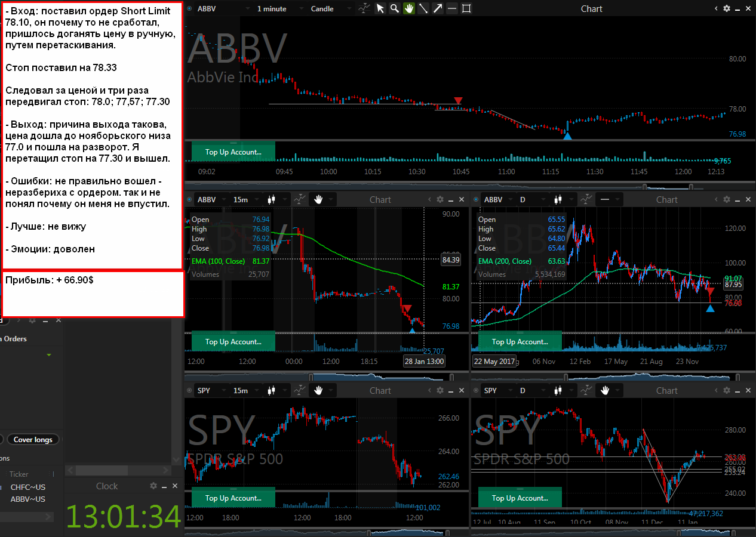Open indicators in the ABBV 15m chart
Viewport: 756px width, 537px height.
tap(300, 199)
